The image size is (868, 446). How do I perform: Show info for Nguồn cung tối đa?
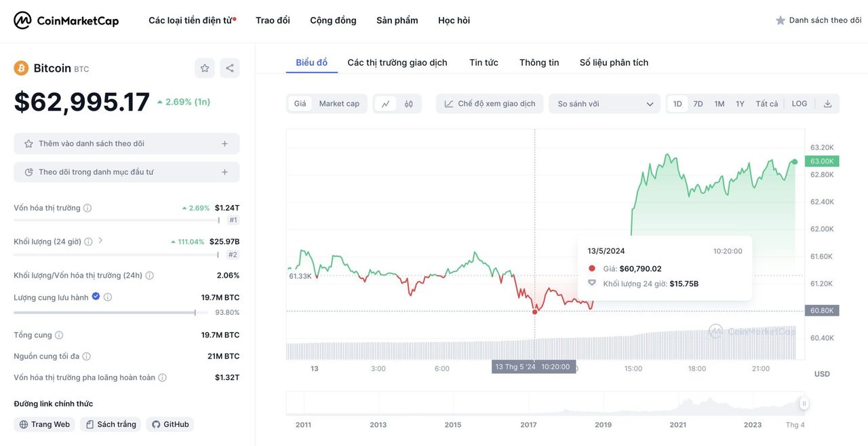click(x=86, y=356)
